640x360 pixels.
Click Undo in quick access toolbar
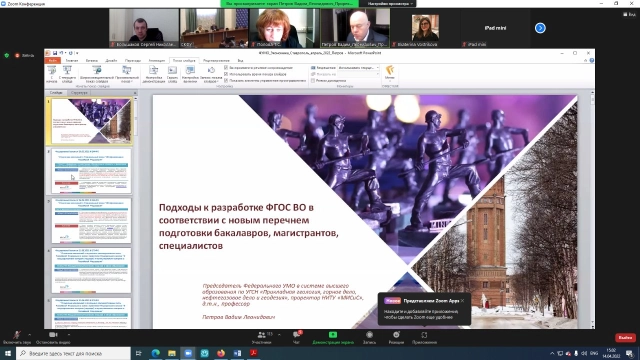point(61,53)
